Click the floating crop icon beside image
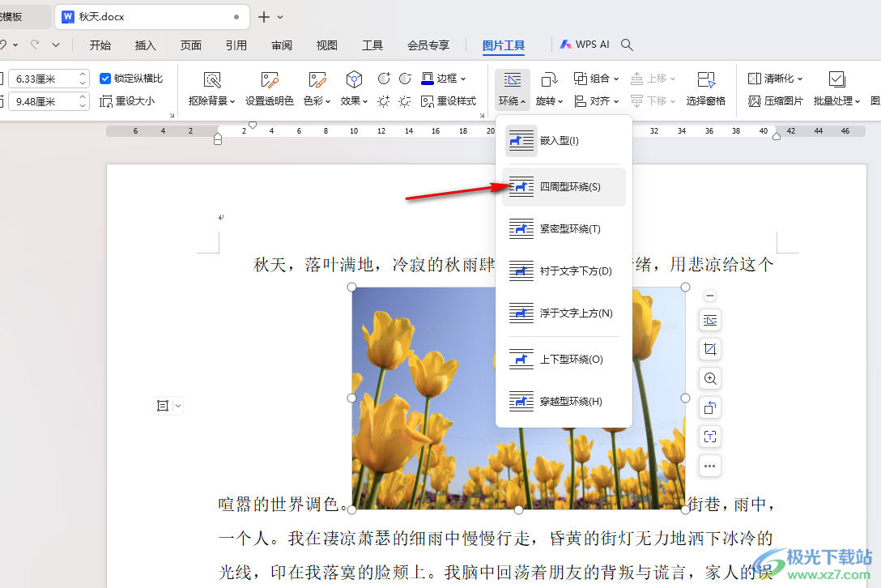The height and width of the screenshot is (588, 881). click(710, 349)
